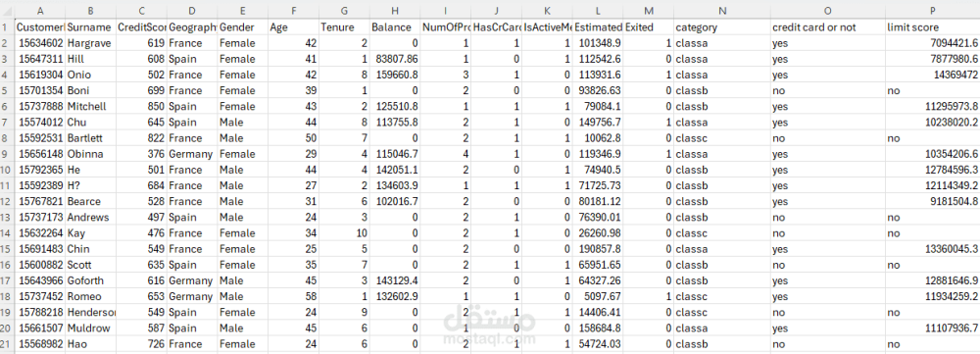Click tenure 10 in Kay's row

(x=344, y=233)
